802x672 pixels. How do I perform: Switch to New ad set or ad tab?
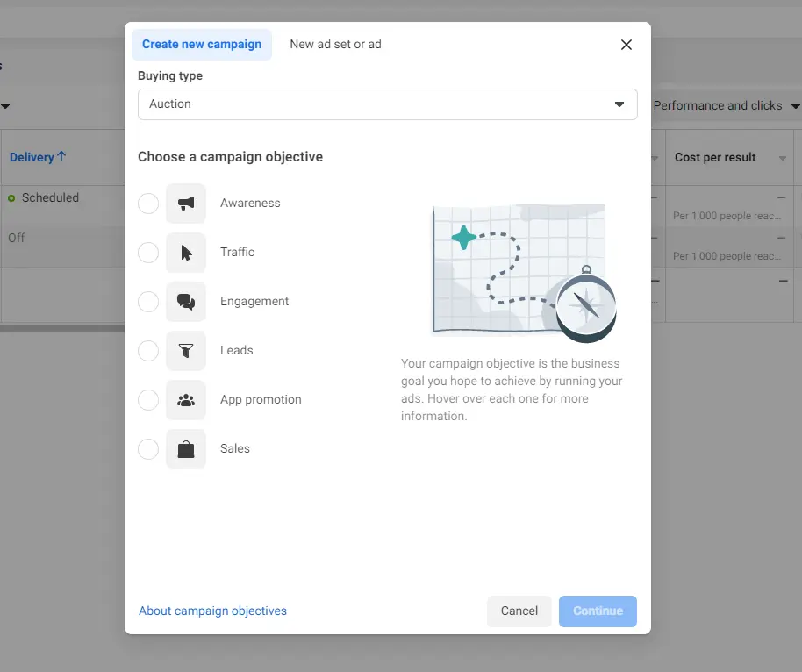[335, 45]
